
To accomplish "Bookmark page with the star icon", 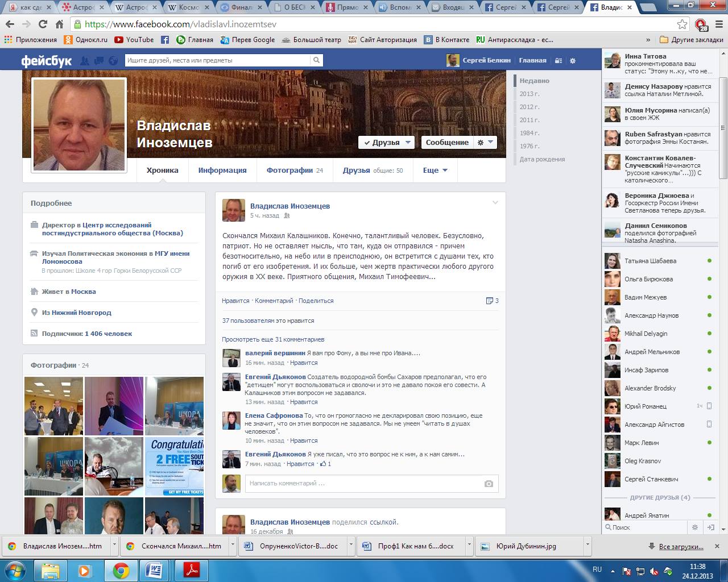I will (682, 24).
